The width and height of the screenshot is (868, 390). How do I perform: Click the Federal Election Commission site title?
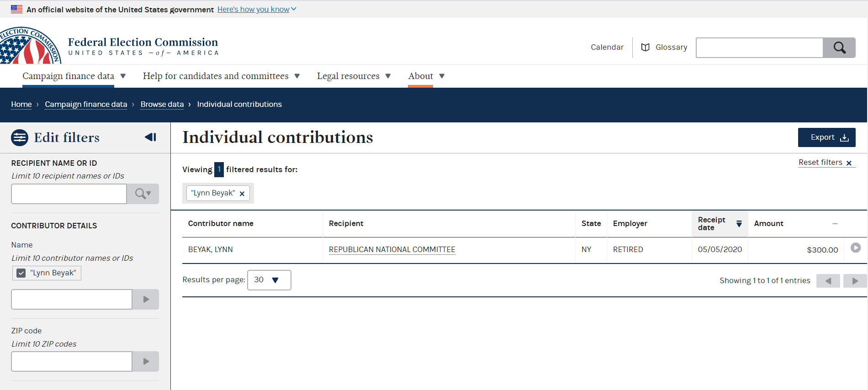pos(143,46)
